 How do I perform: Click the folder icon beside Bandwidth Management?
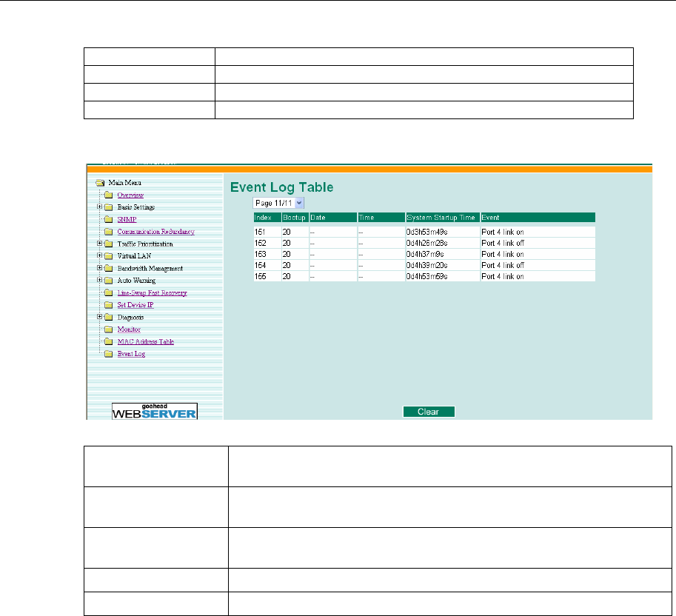coord(109,269)
